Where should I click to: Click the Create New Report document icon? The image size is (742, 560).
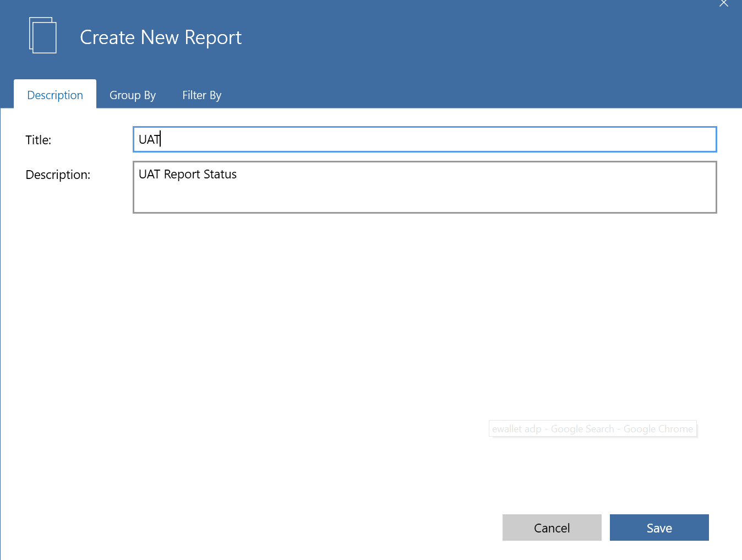point(42,35)
